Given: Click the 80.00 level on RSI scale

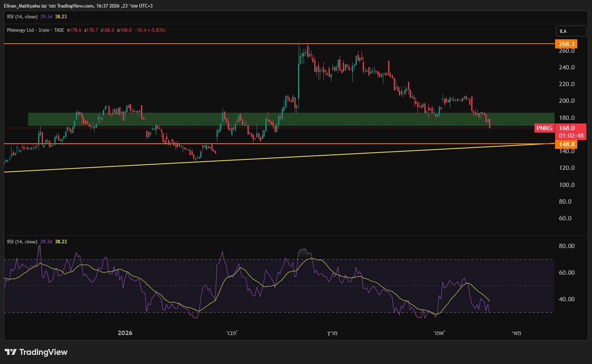Looking at the screenshot, I should point(567,246).
